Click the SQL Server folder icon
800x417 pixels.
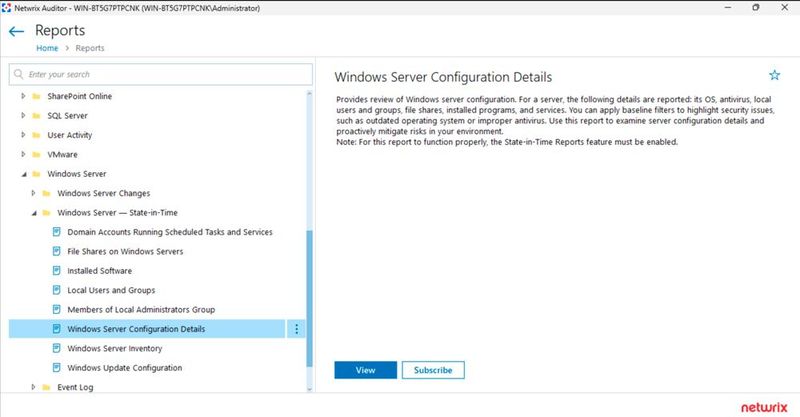[x=36, y=116]
